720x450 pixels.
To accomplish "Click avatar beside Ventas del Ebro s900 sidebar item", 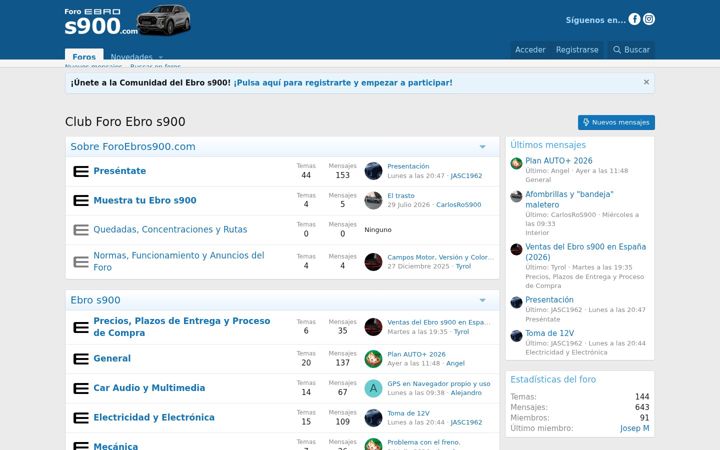I will pos(516,249).
